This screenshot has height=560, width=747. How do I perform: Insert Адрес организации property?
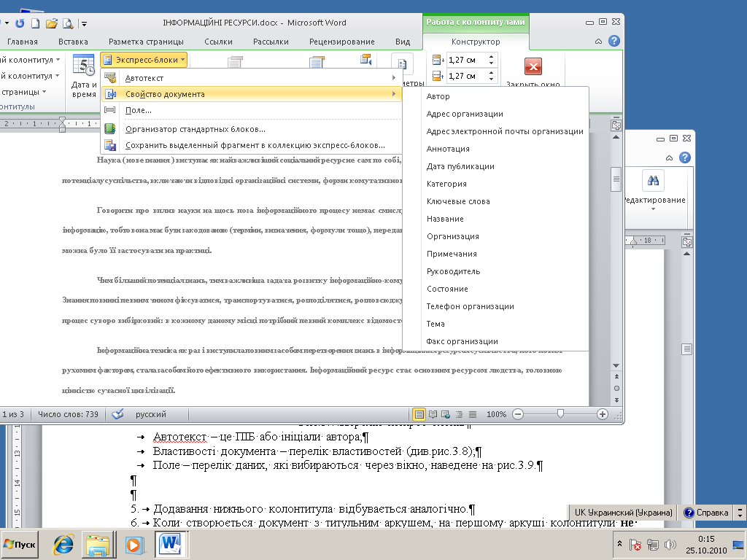(x=495, y=114)
